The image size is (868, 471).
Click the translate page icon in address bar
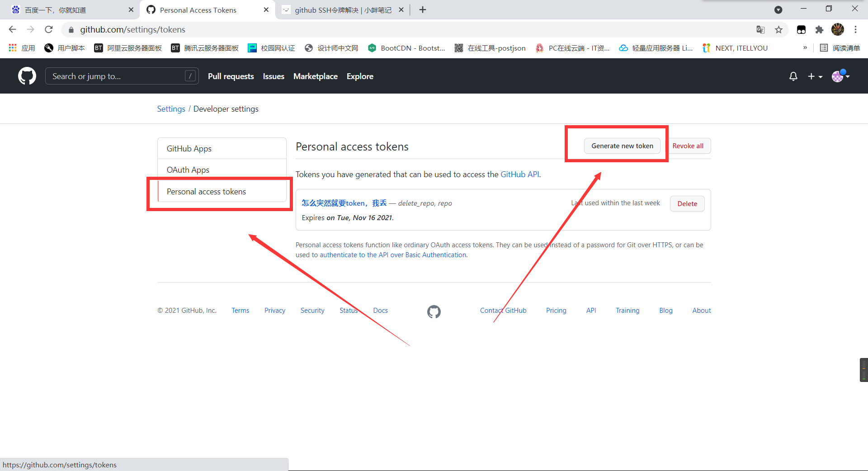[x=760, y=29]
